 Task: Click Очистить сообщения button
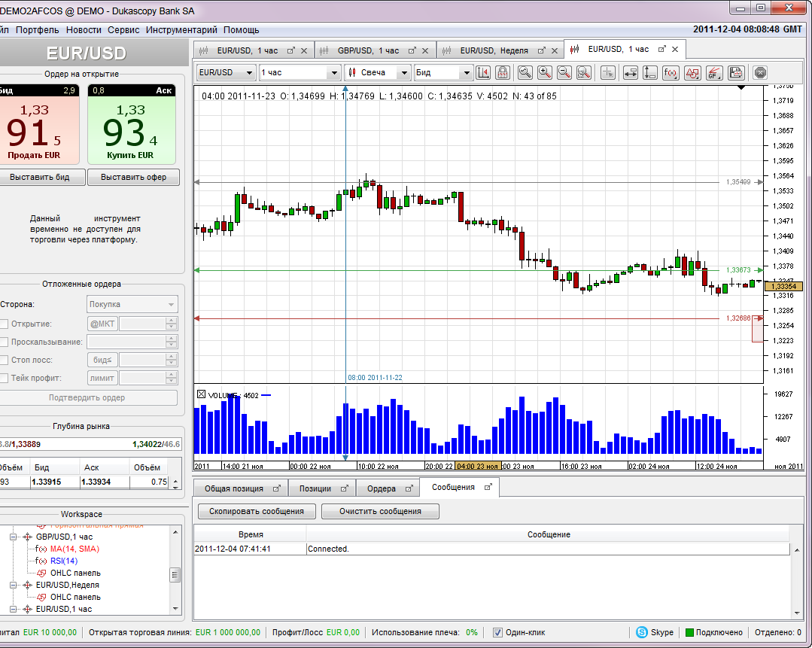pyautogui.click(x=380, y=511)
